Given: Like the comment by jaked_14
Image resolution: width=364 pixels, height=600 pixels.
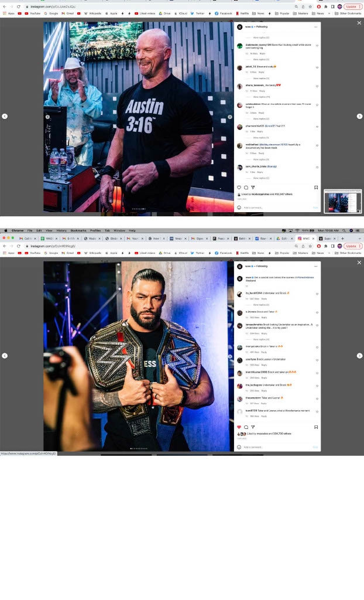Looking at the screenshot, I should pyautogui.click(x=317, y=68).
